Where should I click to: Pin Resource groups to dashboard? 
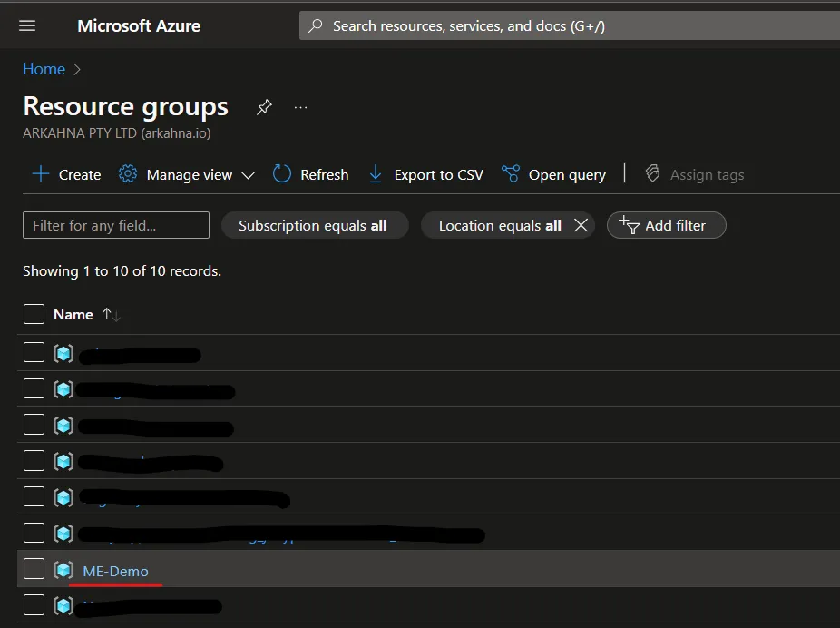point(264,107)
